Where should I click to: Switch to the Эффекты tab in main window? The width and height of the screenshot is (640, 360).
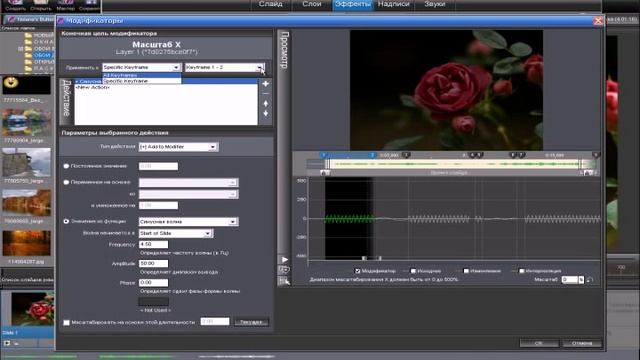(353, 4)
